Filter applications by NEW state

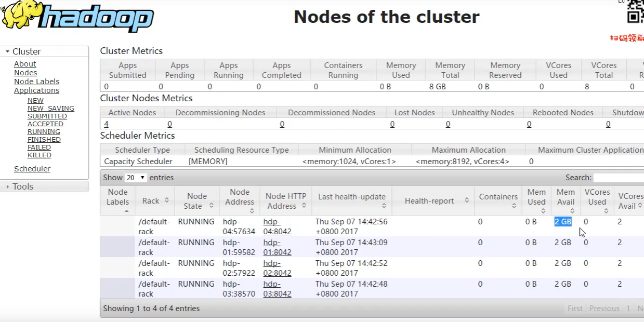35,101
